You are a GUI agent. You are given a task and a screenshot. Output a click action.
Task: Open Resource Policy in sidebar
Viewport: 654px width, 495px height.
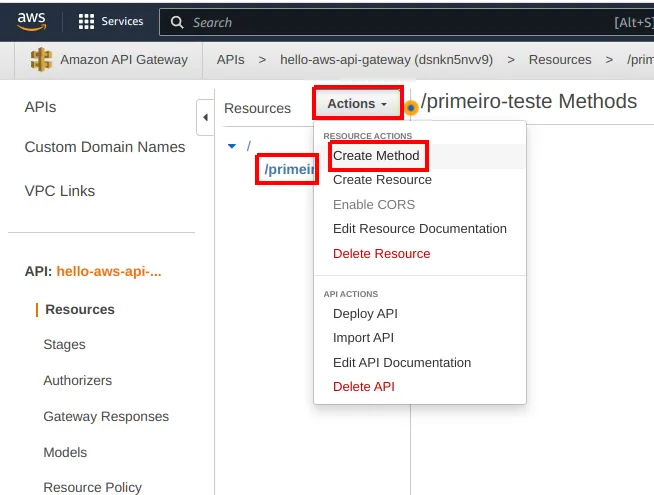click(x=93, y=487)
